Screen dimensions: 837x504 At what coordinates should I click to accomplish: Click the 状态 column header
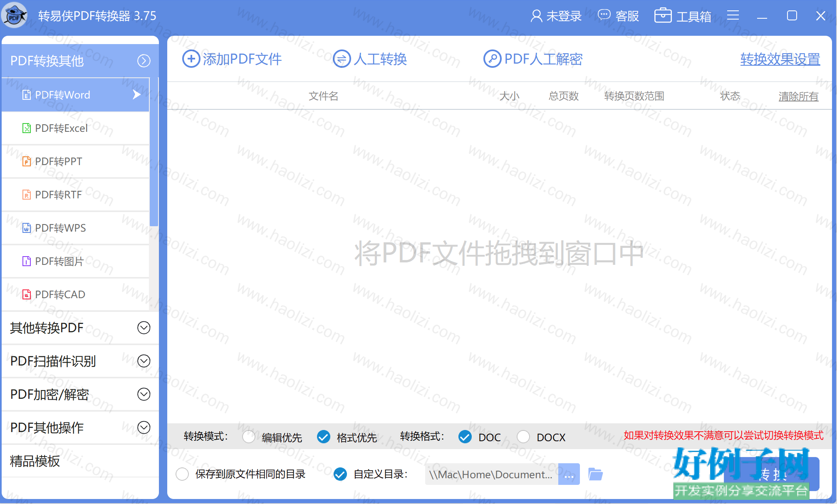coord(730,96)
